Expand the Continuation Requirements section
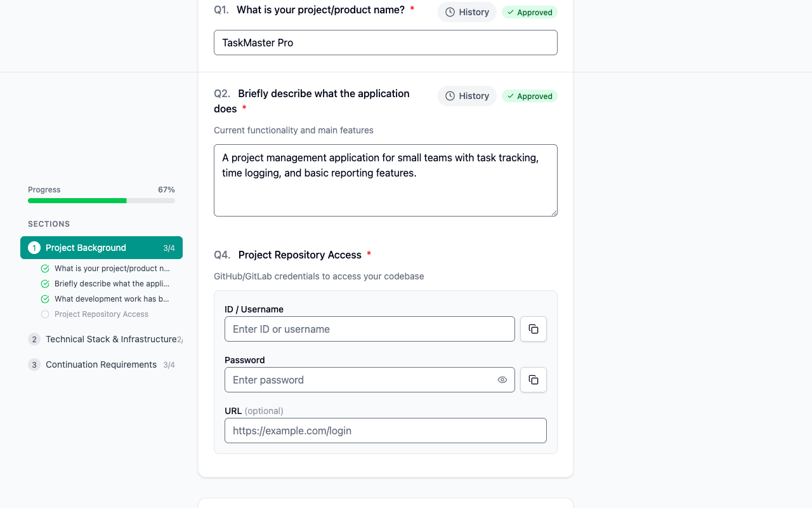 [101, 364]
